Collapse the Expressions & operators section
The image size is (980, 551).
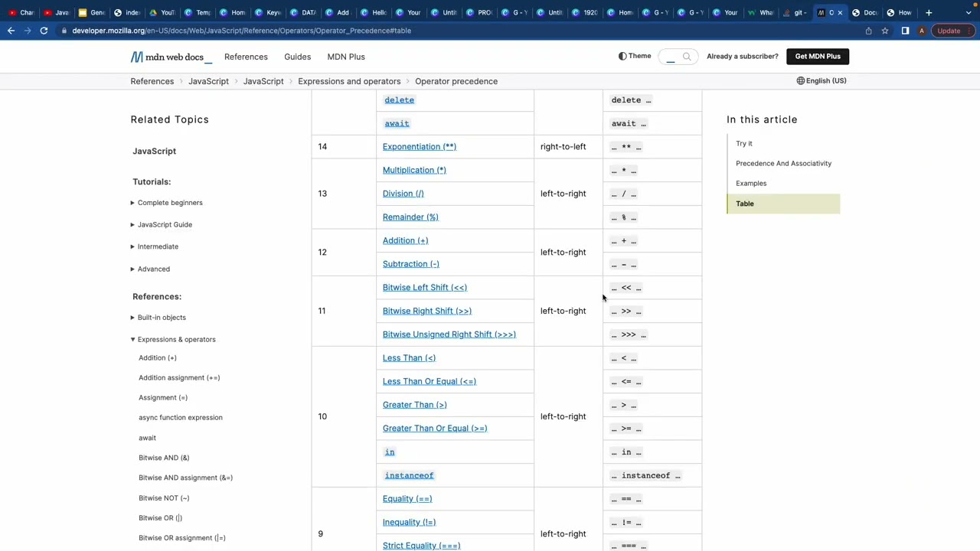[x=173, y=339]
